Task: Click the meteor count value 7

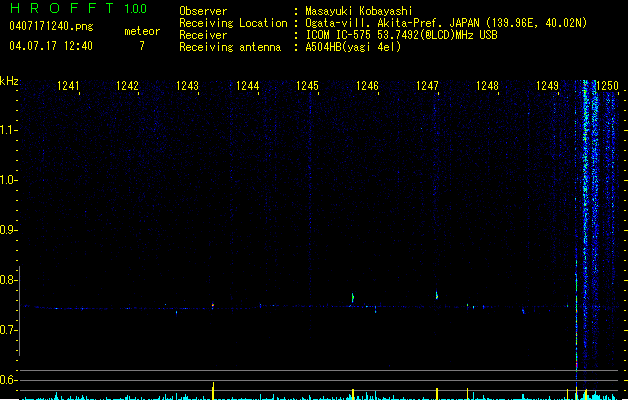Action: 142,46
